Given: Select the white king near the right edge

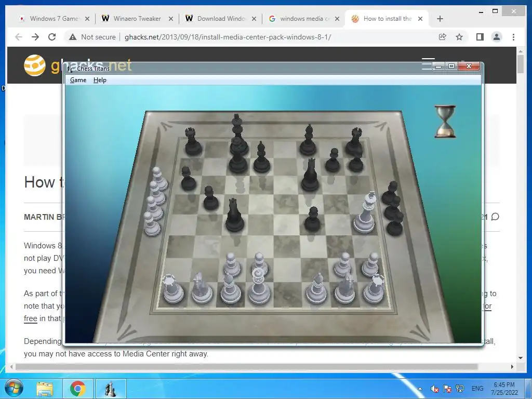Looking at the screenshot, I should pos(365,214).
